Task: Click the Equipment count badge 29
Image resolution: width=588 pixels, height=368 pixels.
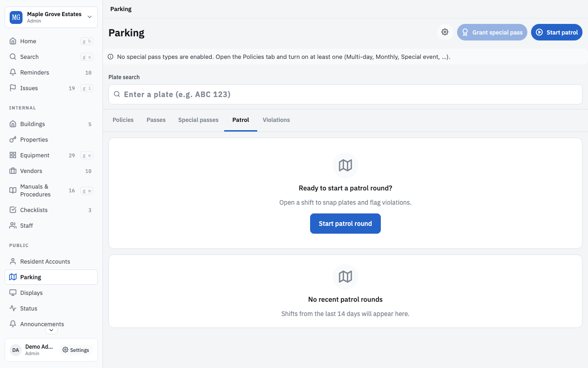Action: [72, 155]
